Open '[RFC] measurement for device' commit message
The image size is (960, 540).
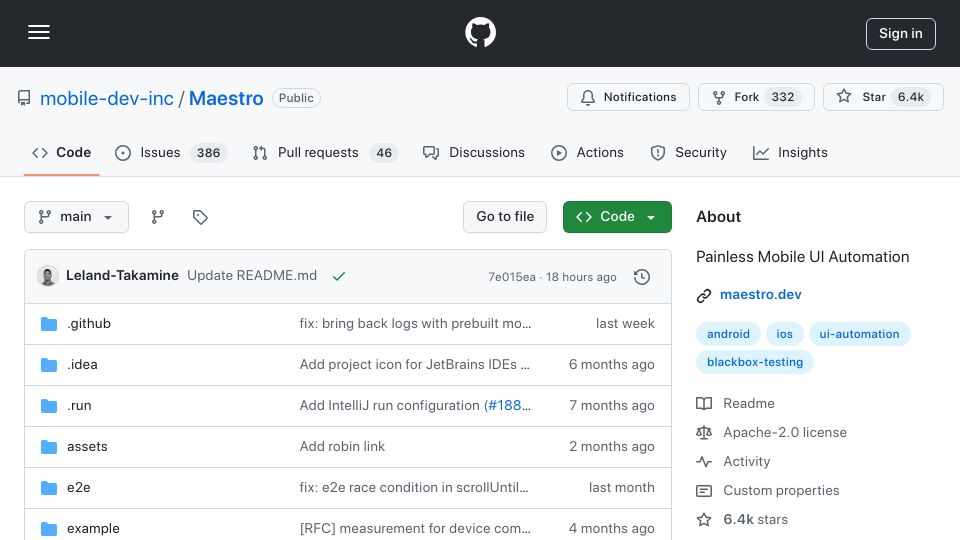point(415,528)
